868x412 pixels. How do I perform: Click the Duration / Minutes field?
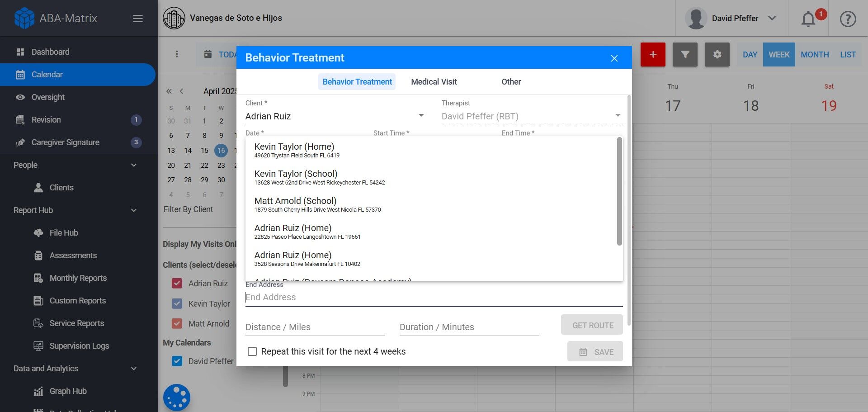[x=469, y=327]
